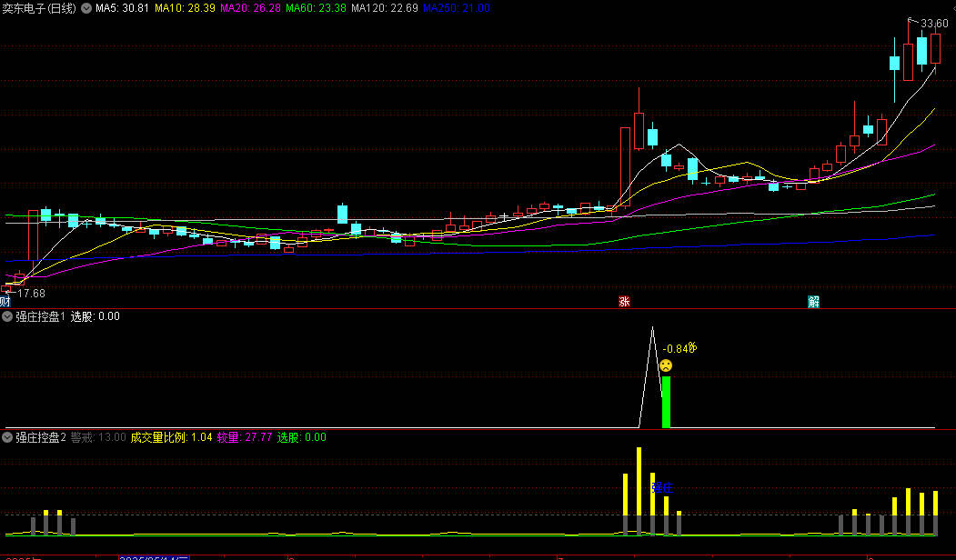The height and width of the screenshot is (560, 956).
Task: Click the 财 financial marker icon
Action: [5, 302]
